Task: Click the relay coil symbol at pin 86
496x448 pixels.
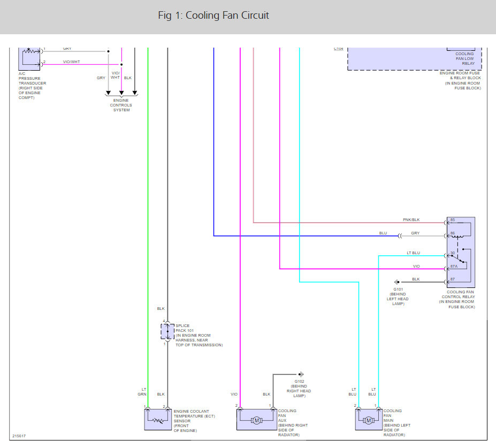Action: click(457, 236)
